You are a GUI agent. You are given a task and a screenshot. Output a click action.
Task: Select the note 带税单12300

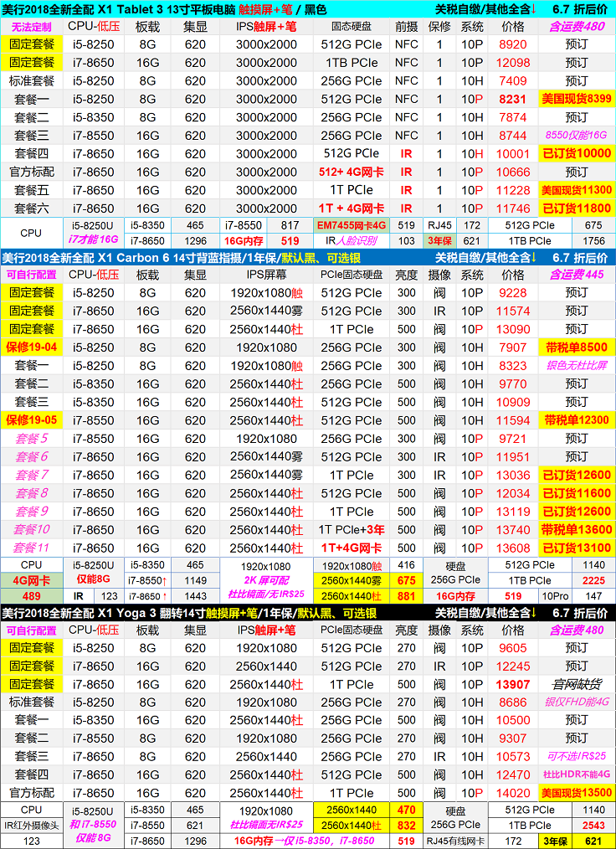tap(577, 420)
